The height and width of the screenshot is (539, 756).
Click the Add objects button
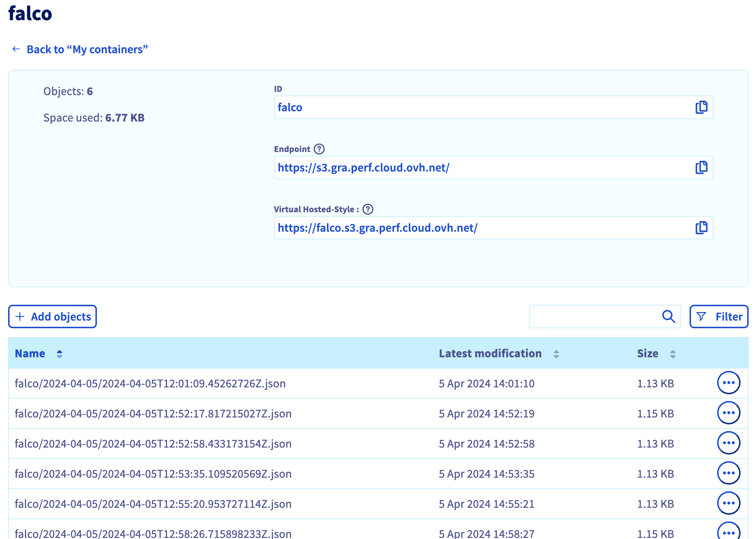pyautogui.click(x=52, y=316)
